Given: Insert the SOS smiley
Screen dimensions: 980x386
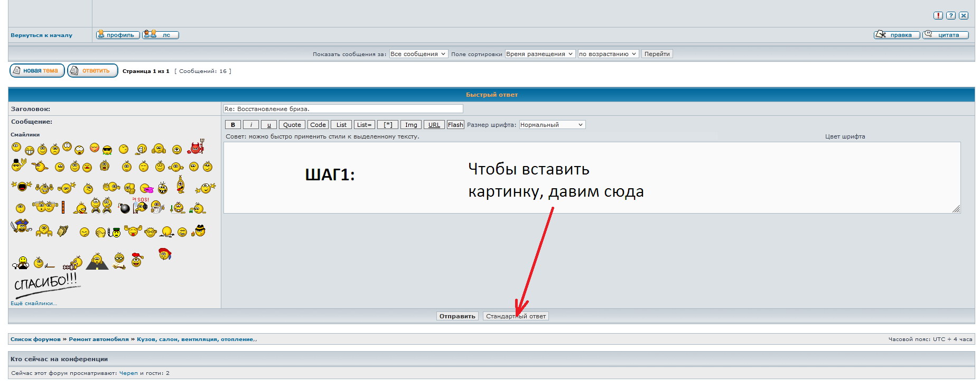Looking at the screenshot, I should click(x=141, y=205).
